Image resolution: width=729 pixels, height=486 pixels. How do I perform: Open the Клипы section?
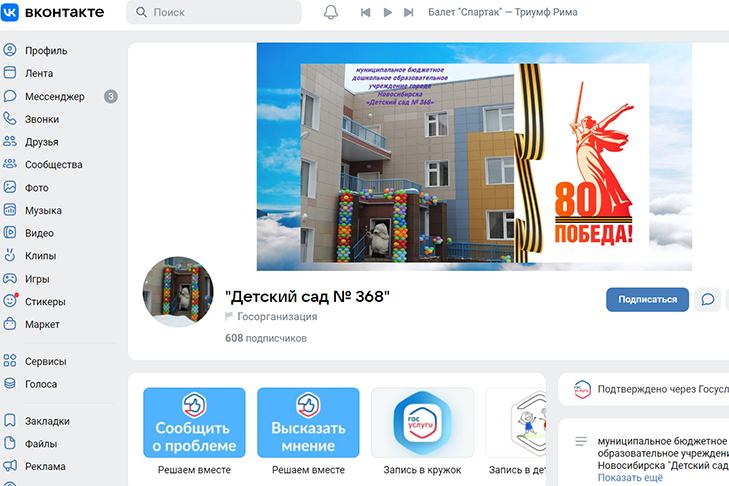[40, 256]
